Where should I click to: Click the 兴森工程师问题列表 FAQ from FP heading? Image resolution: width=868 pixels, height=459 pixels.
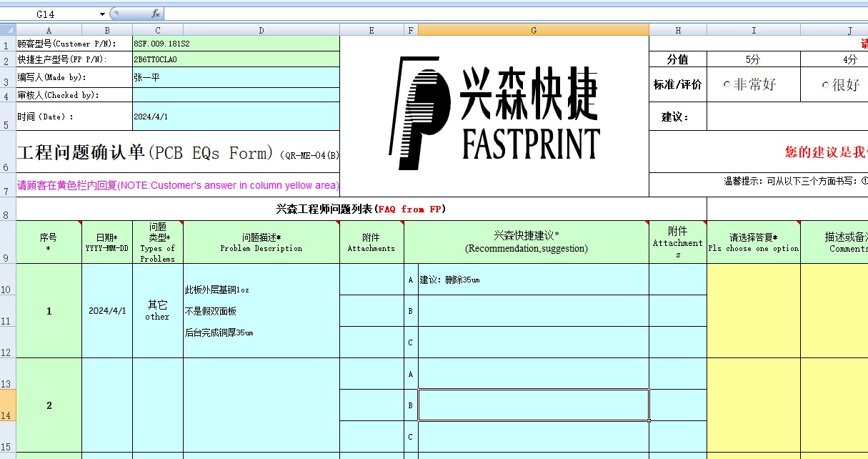point(361,209)
